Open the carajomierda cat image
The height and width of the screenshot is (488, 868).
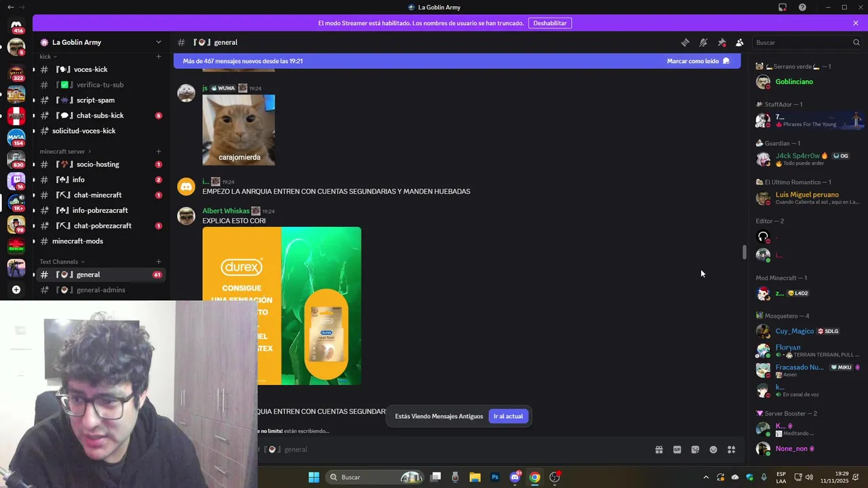tap(239, 130)
